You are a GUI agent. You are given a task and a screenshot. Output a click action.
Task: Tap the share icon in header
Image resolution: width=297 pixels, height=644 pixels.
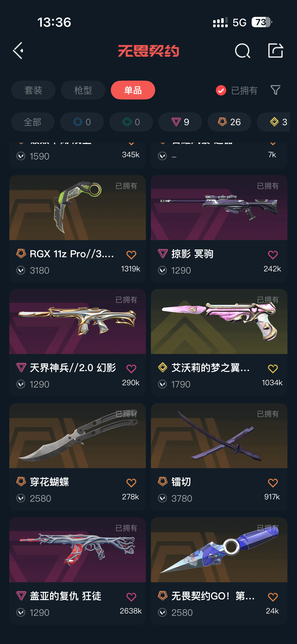pos(275,50)
